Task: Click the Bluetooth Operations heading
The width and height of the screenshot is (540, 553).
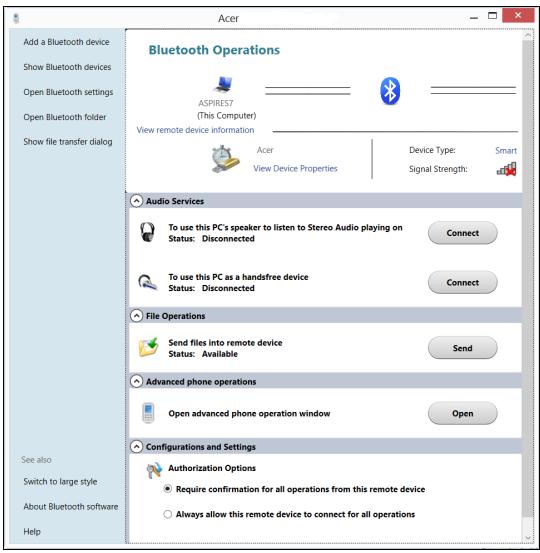Action: coord(214,50)
